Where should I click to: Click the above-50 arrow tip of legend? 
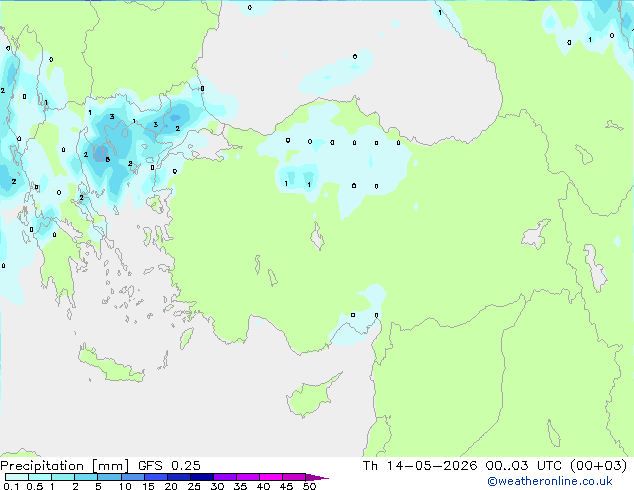(317, 477)
